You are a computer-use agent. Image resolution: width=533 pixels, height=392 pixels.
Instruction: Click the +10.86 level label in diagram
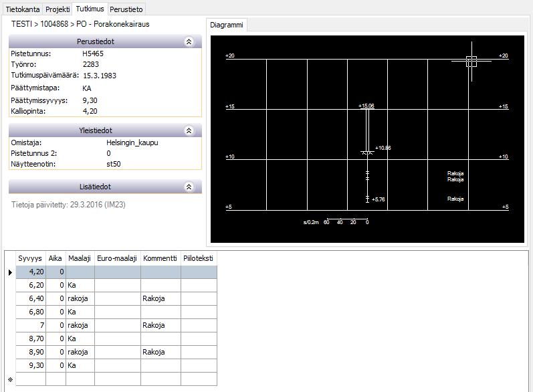[x=383, y=148]
